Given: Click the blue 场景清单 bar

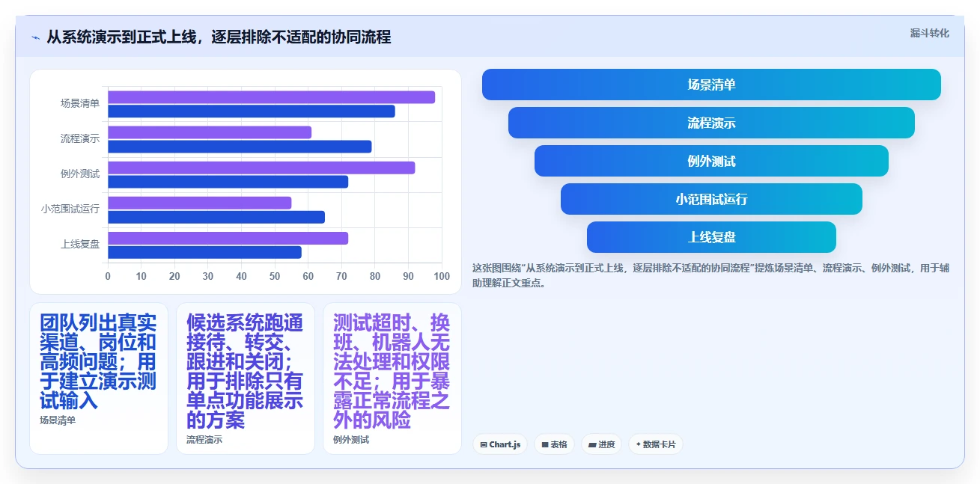Looking at the screenshot, I should coord(252,111).
